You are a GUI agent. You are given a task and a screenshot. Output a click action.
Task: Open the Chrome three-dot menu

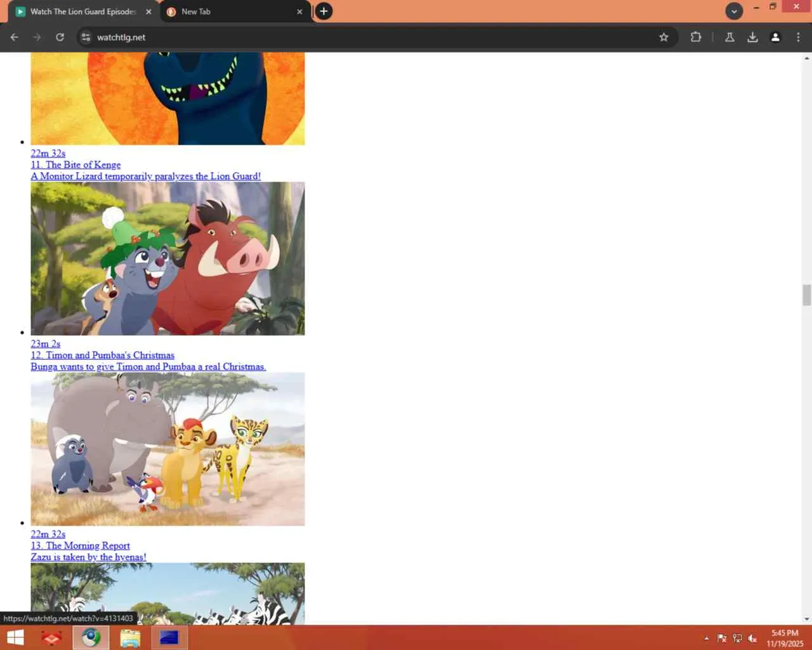[x=798, y=37]
